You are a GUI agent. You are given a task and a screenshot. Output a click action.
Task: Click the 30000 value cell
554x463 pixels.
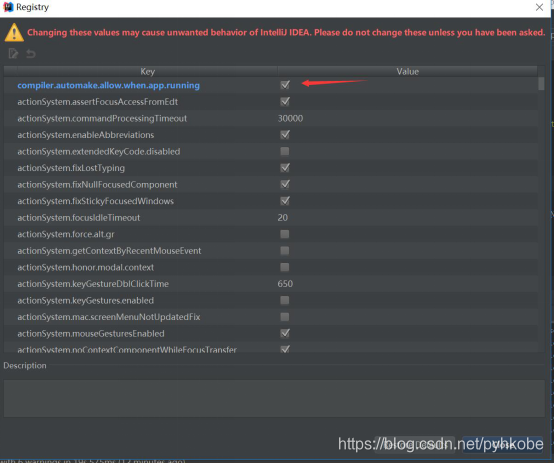tap(290, 118)
